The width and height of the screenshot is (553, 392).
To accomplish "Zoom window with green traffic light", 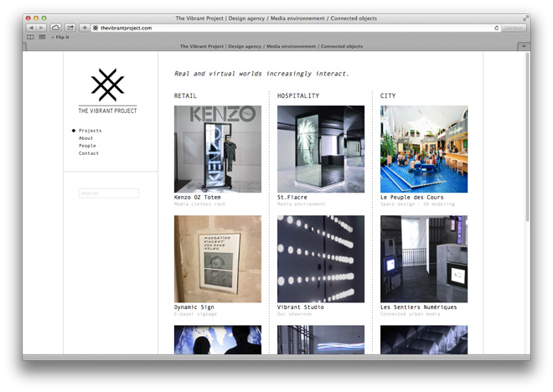I will [44, 18].
